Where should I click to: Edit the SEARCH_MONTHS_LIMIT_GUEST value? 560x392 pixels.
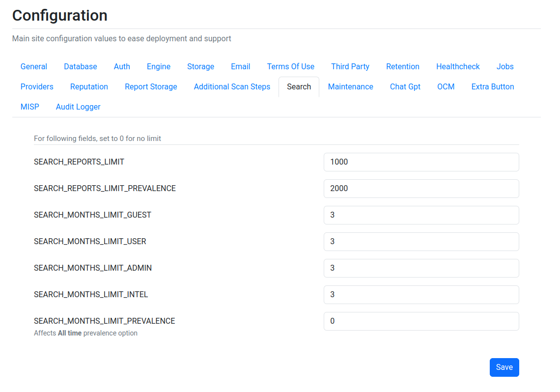(x=421, y=215)
